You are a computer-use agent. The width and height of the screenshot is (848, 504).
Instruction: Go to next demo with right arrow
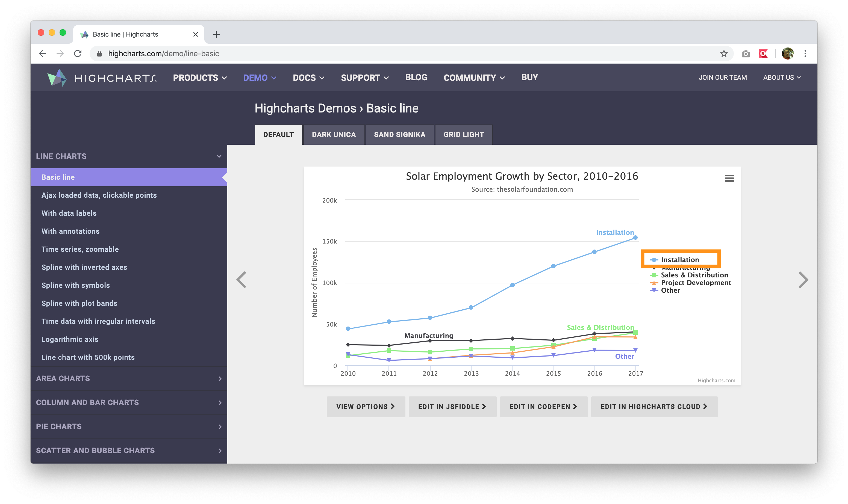(803, 280)
